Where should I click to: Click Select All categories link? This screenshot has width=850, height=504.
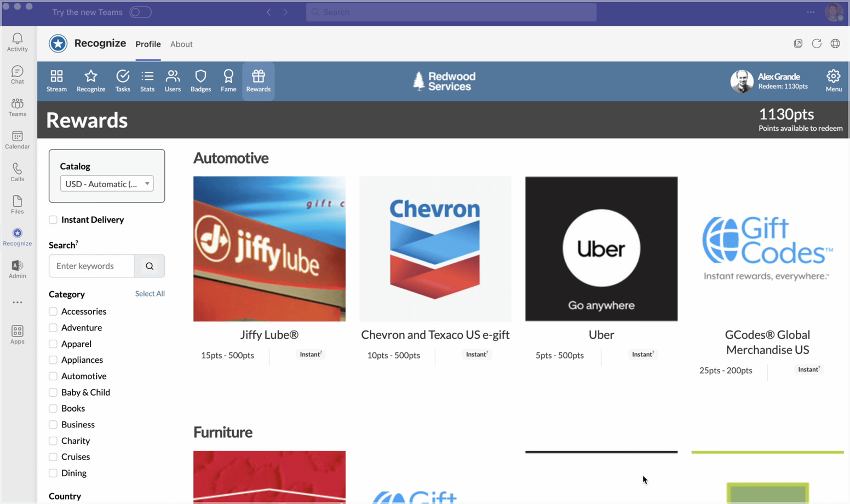pyautogui.click(x=150, y=294)
